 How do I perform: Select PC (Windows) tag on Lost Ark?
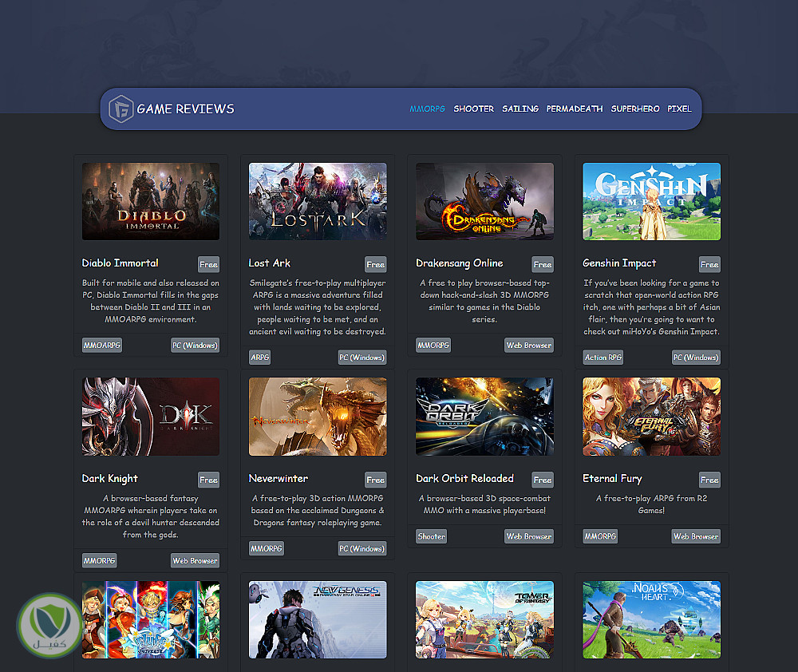[362, 358]
